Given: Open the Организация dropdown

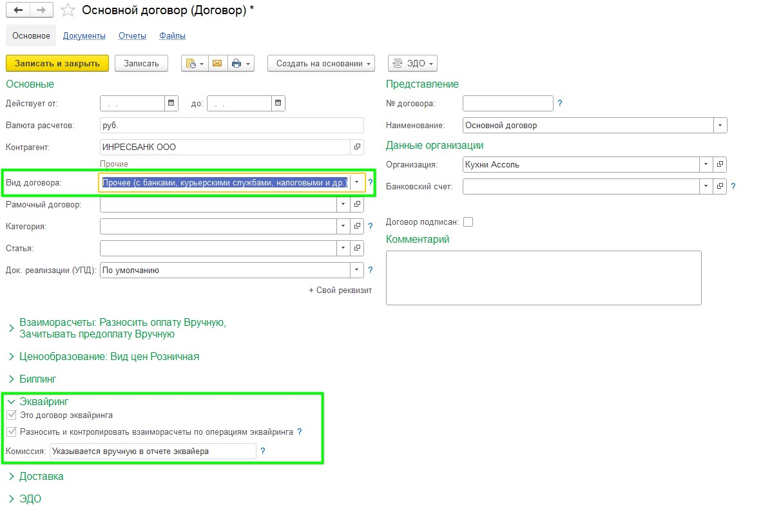Looking at the screenshot, I should click(707, 165).
